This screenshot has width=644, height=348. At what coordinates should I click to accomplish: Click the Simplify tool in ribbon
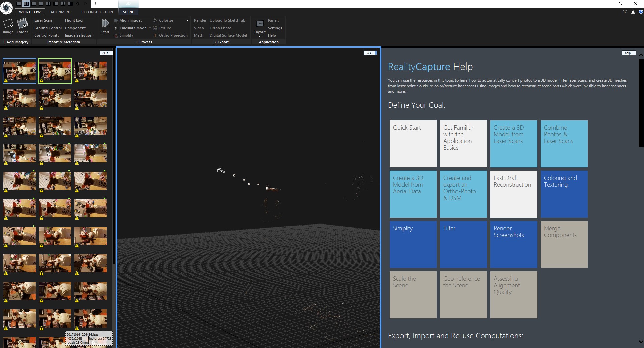(x=123, y=35)
